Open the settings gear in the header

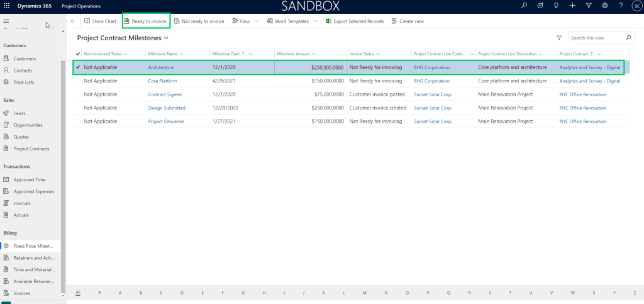coord(604,6)
